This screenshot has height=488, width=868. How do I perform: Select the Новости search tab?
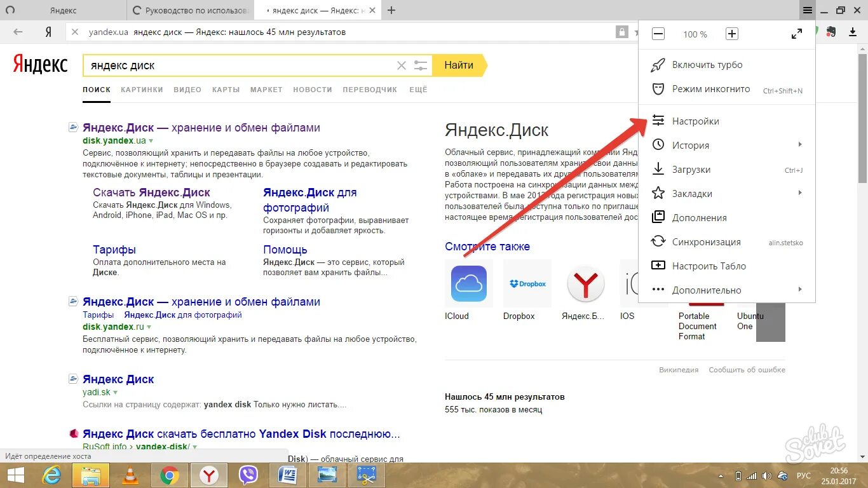tap(313, 90)
